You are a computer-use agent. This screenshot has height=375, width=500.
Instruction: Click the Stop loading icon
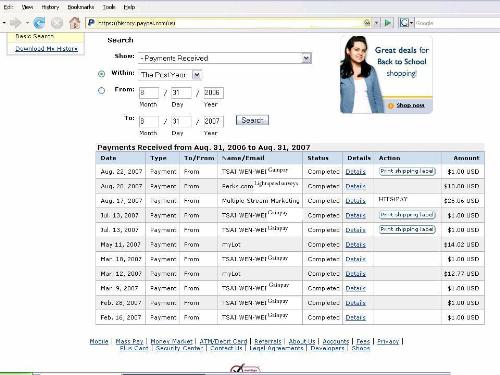(57, 23)
